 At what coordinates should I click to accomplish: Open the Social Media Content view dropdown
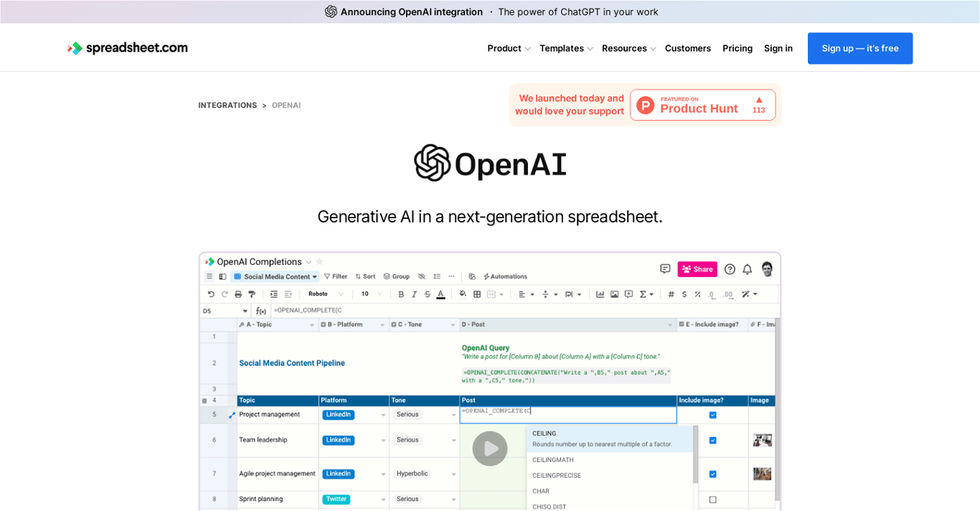pyautogui.click(x=275, y=276)
